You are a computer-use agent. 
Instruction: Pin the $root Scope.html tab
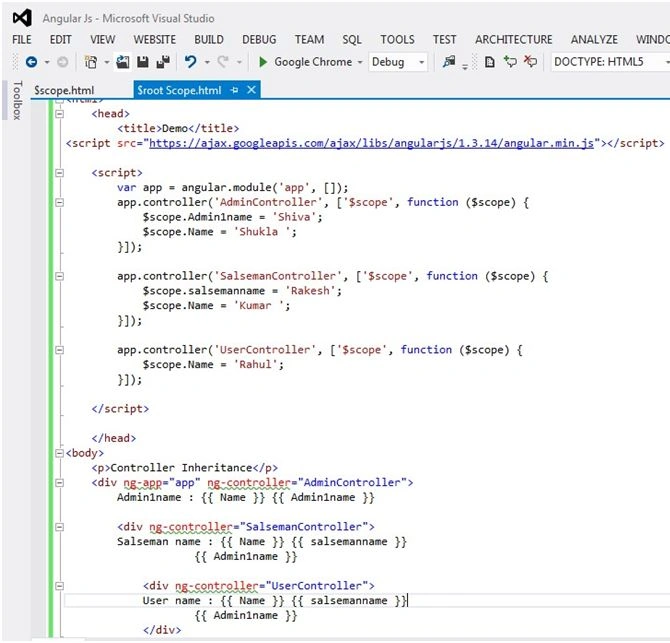pyautogui.click(x=234, y=90)
